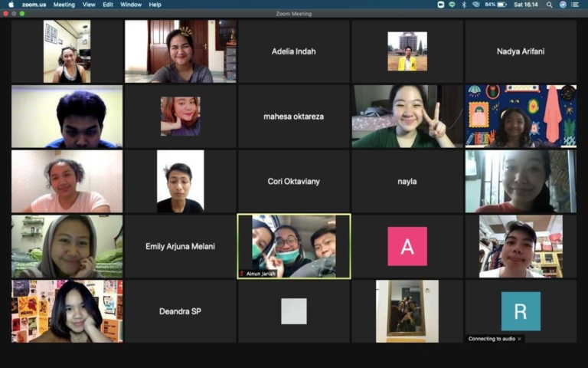Select the video beside a window, red top
588x368 pixels.
point(521,182)
